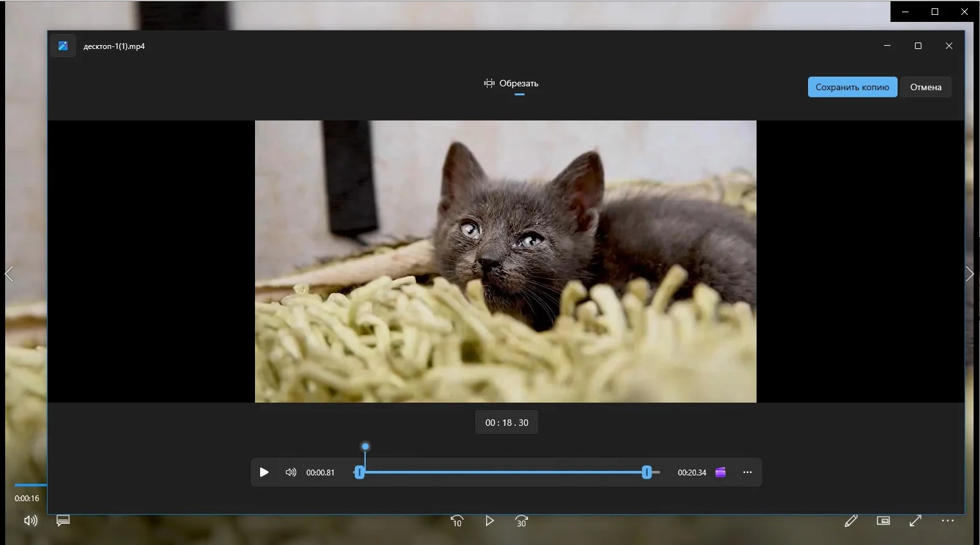The width and height of the screenshot is (980, 545).
Task: Click the round playhead position marker
Action: (365, 446)
